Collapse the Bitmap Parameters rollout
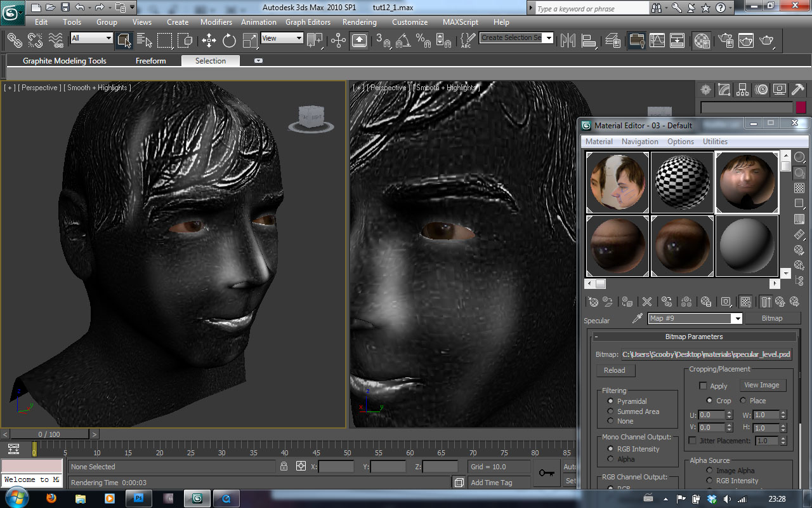812x508 pixels. (595, 336)
